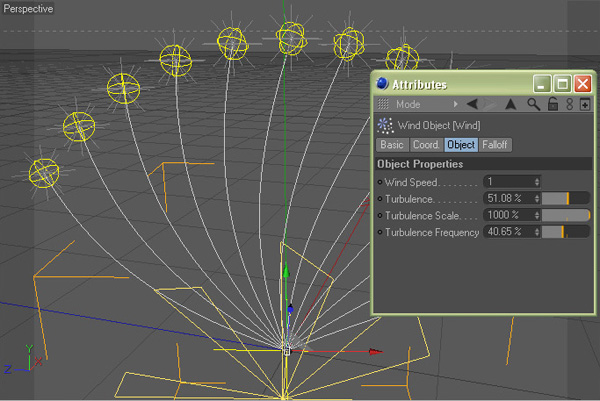Image resolution: width=600 pixels, height=401 pixels.
Task: Click the Turbulence Frequency slider
Action: tap(566, 232)
